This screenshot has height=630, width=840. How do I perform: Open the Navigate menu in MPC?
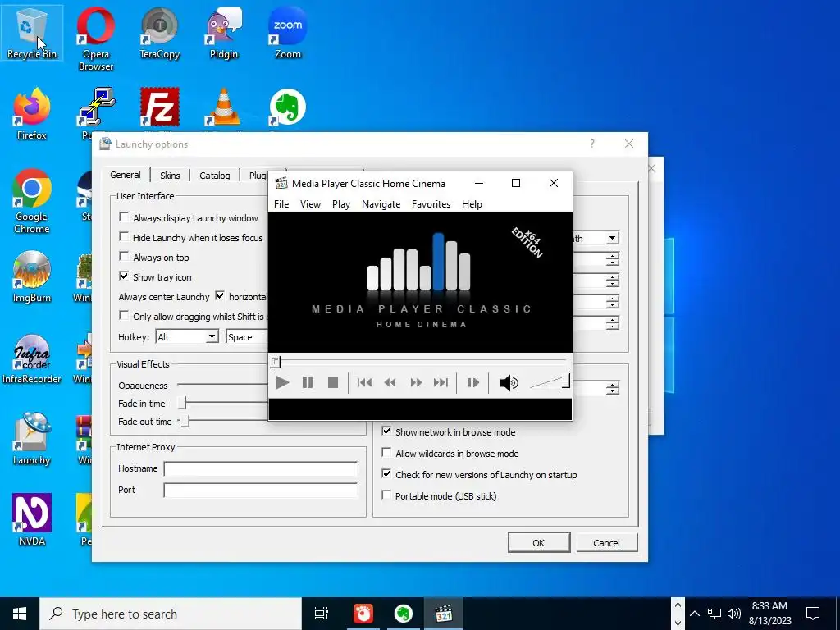(381, 204)
